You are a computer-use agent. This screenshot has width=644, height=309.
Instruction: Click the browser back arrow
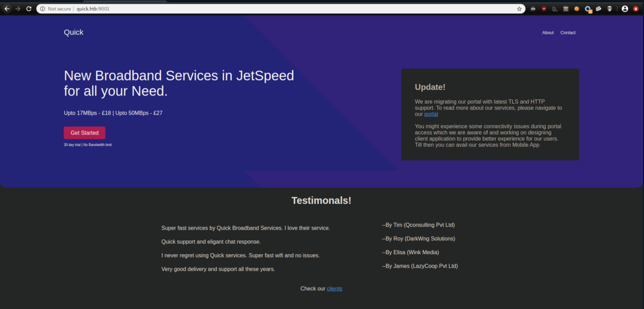7,9
